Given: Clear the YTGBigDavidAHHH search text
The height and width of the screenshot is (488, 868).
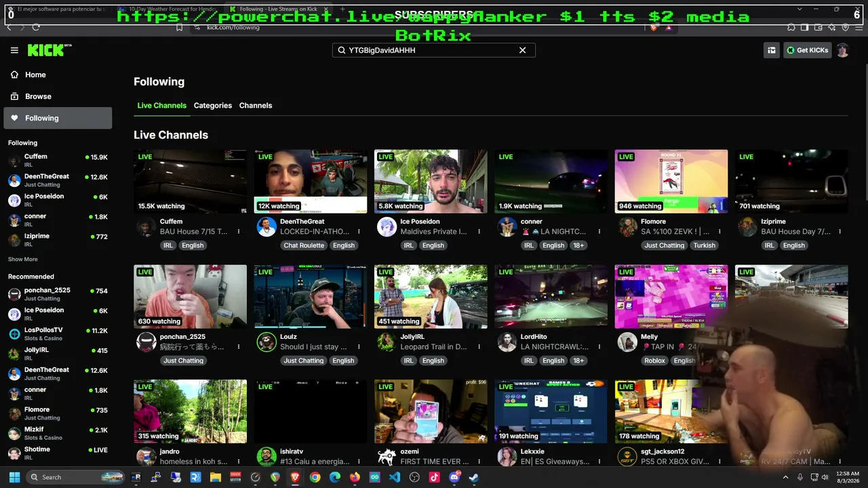Looking at the screenshot, I should coord(523,50).
